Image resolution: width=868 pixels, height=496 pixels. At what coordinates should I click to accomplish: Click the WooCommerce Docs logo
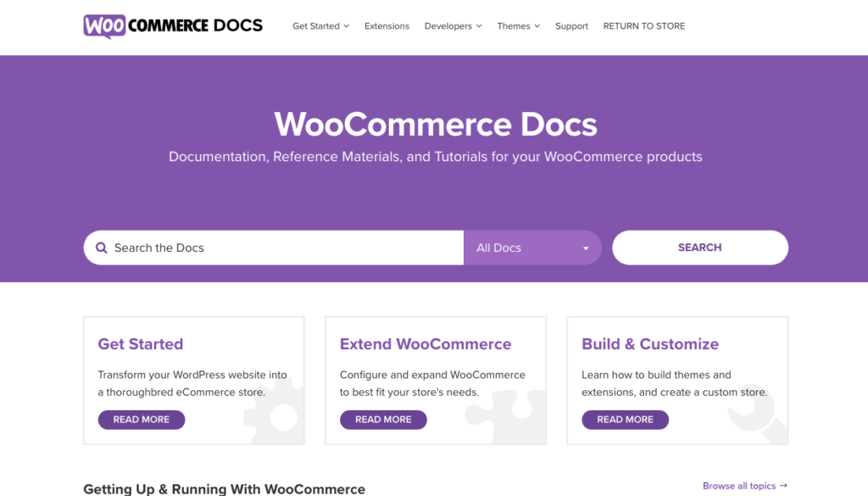(x=173, y=26)
